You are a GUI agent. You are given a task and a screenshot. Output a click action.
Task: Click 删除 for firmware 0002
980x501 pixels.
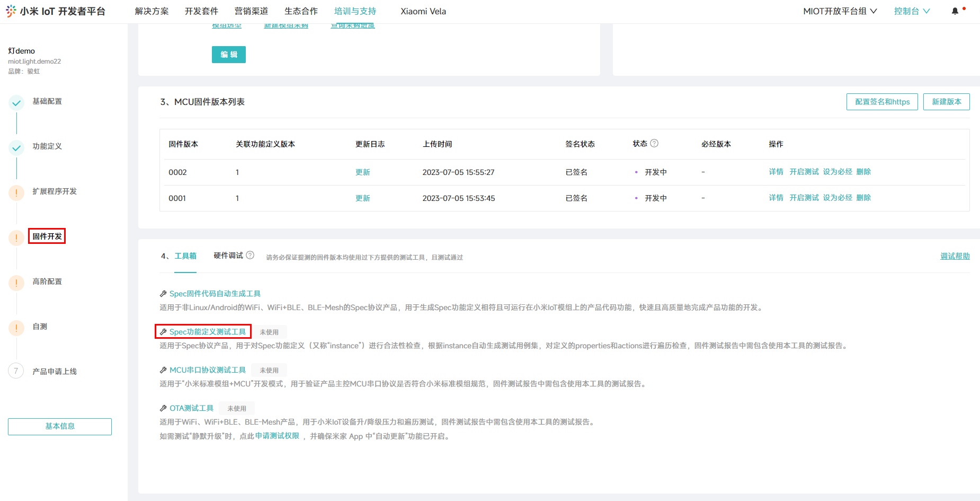tap(863, 172)
